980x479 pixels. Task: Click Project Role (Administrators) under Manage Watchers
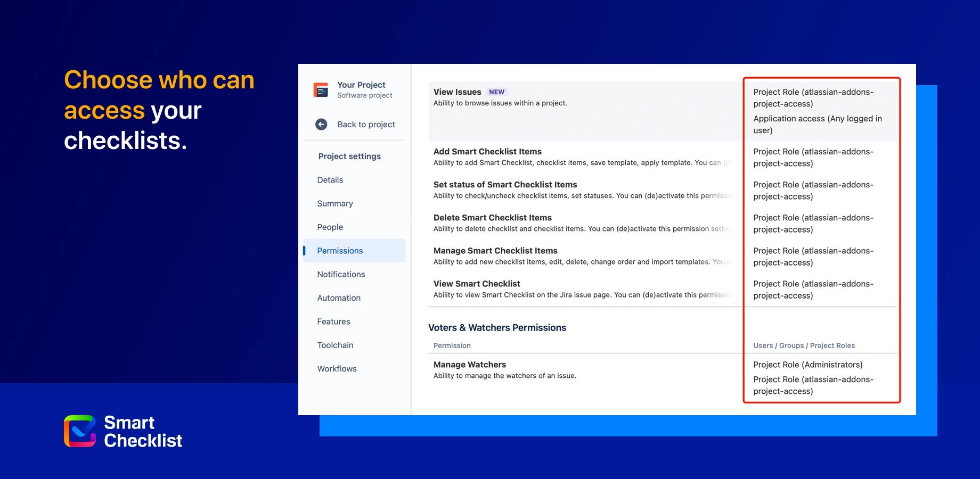(x=807, y=365)
